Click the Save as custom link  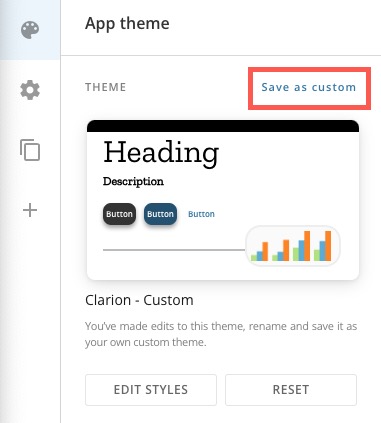click(309, 87)
